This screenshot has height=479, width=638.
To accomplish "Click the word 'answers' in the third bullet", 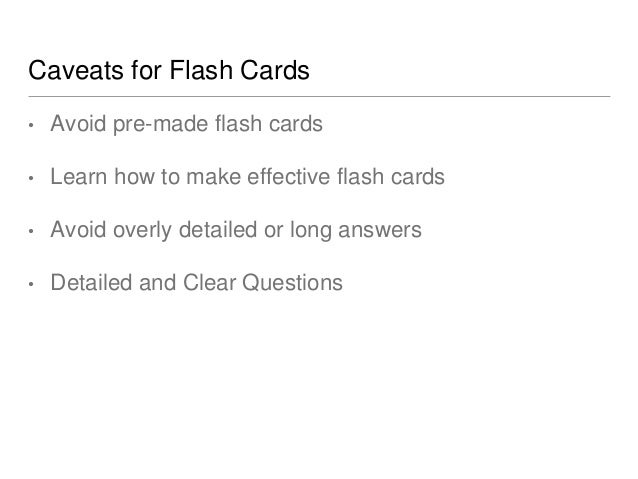I will [380, 230].
